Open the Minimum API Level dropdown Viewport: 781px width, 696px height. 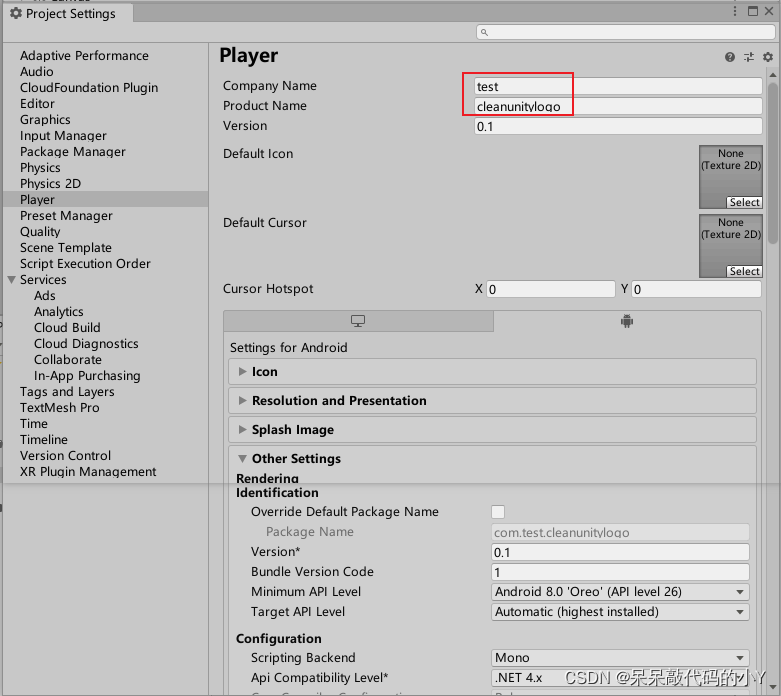620,592
